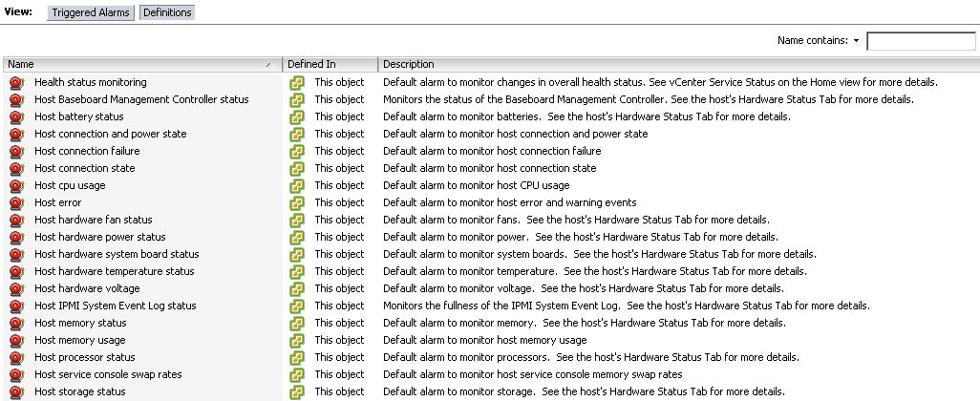The height and width of the screenshot is (401, 980).
Task: Select Host hardware temperature status name
Action: tap(115, 271)
